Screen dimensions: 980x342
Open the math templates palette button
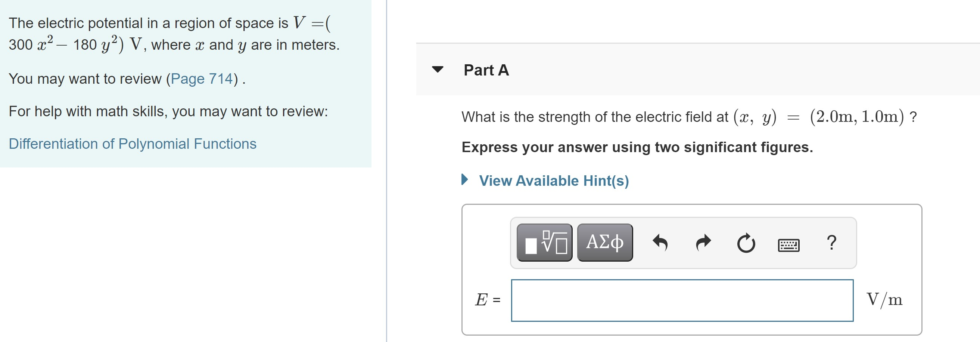[544, 242]
